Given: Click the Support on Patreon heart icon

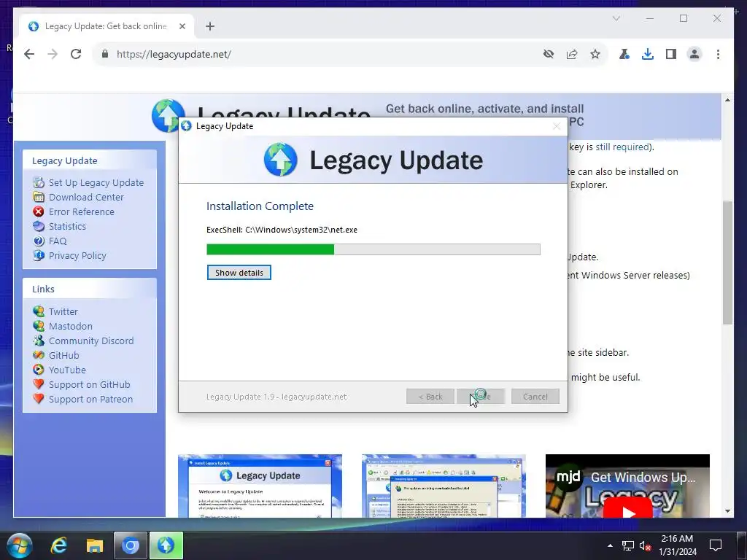Looking at the screenshot, I should click(39, 399).
